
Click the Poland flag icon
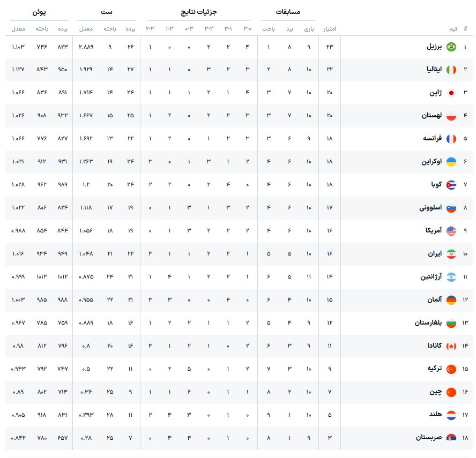(x=451, y=116)
